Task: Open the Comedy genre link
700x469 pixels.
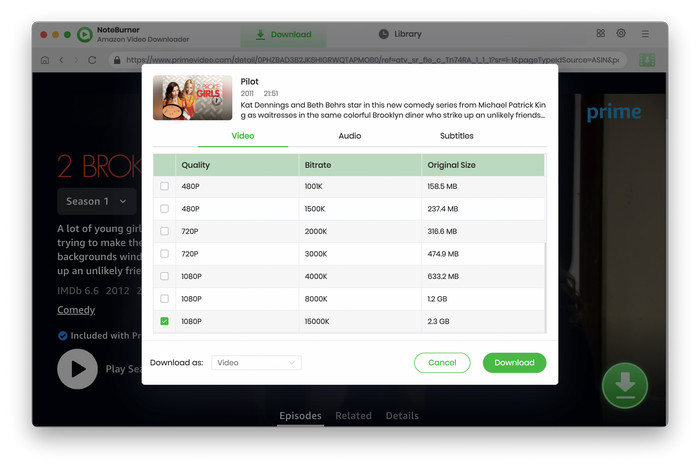Action: pyautogui.click(x=76, y=310)
